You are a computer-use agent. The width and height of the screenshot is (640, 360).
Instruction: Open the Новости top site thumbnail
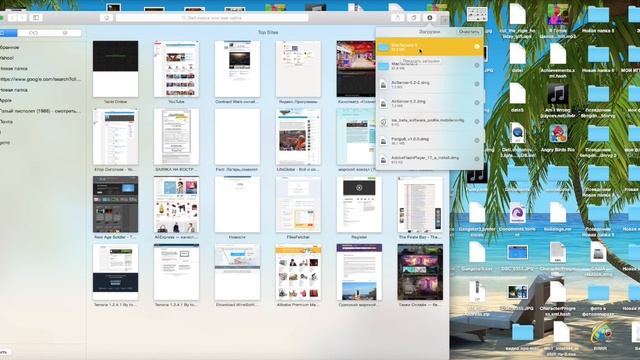pyautogui.click(x=237, y=204)
